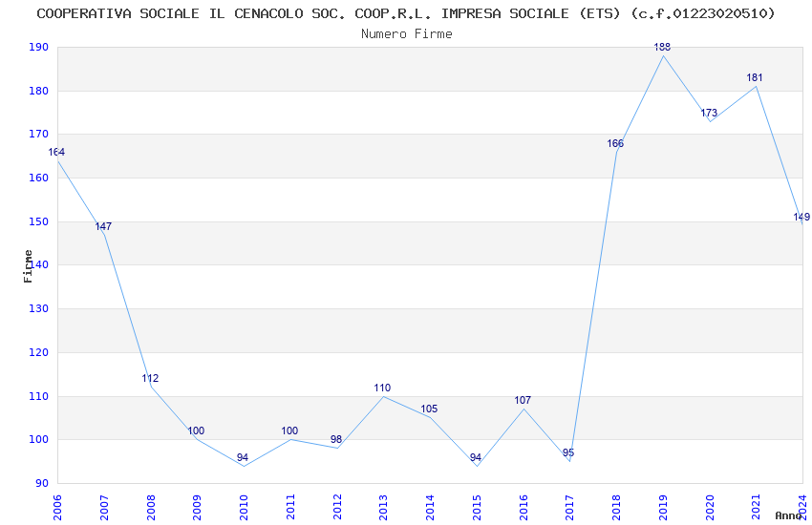
Task: Click the y-axis value 190
Action: click(x=38, y=47)
